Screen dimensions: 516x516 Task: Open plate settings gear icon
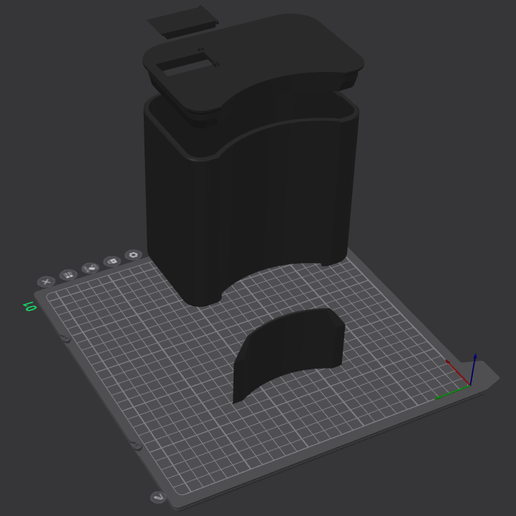[134, 255]
